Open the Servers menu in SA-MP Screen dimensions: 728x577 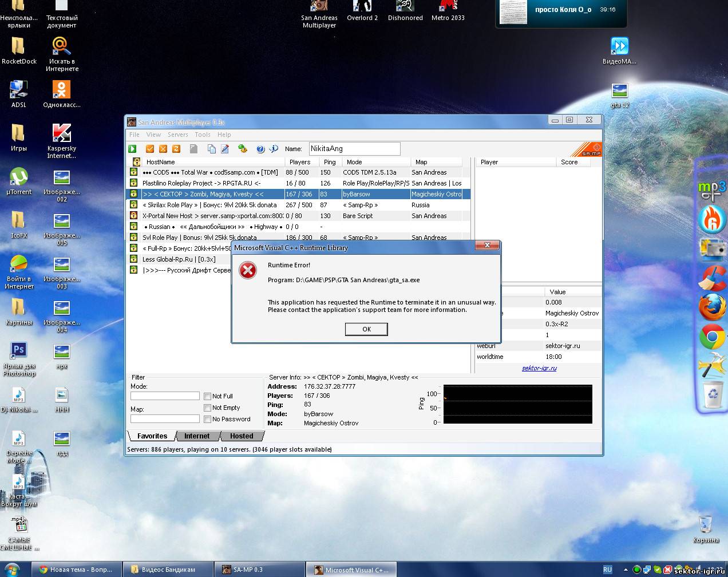[178, 135]
